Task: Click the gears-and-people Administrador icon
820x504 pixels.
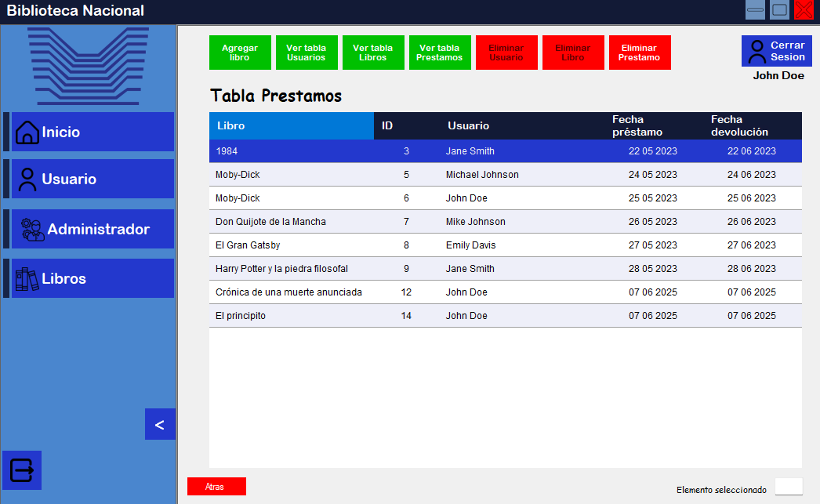Action: pos(32,230)
